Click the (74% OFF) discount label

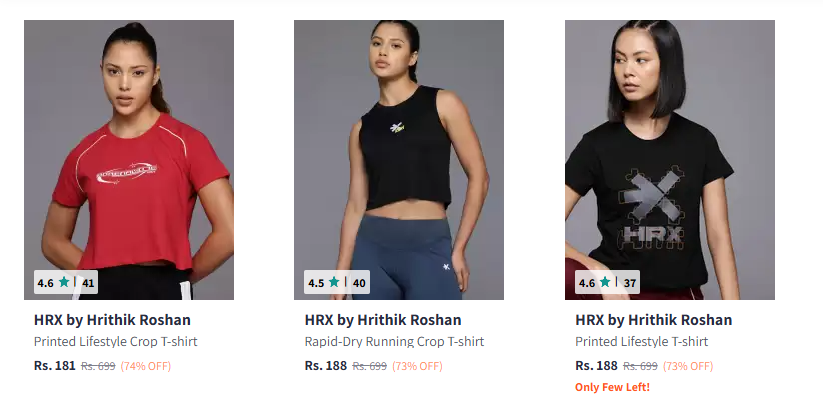point(146,366)
